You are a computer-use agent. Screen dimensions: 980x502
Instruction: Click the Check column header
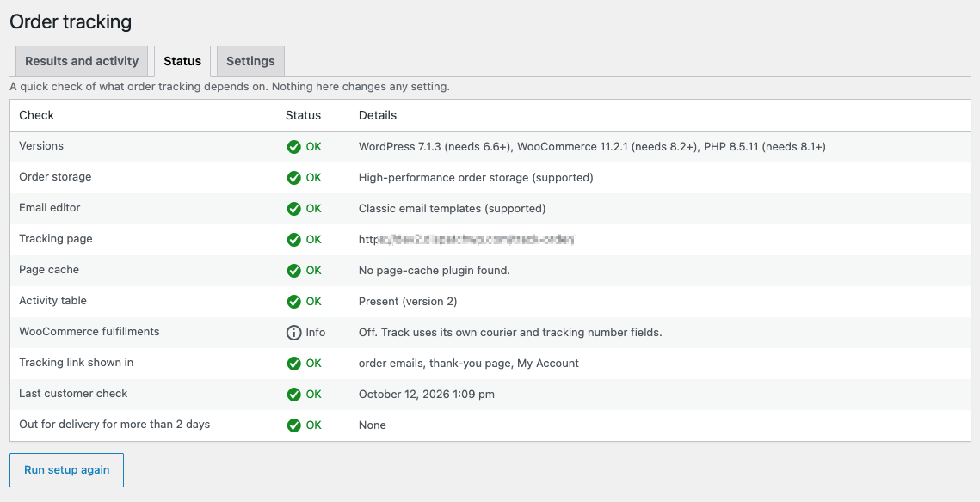(36, 115)
